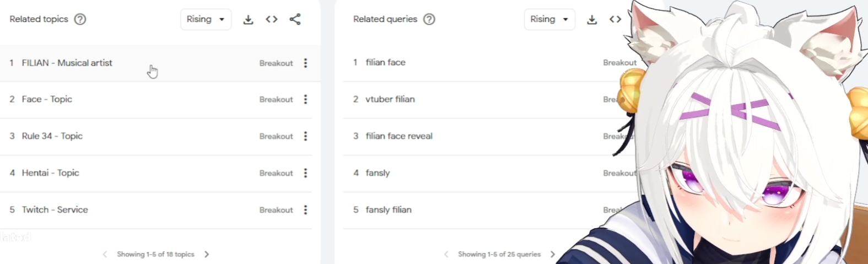Screen dimensions: 868x264
Task: Open the Related queries help icon
Action: [x=429, y=19]
